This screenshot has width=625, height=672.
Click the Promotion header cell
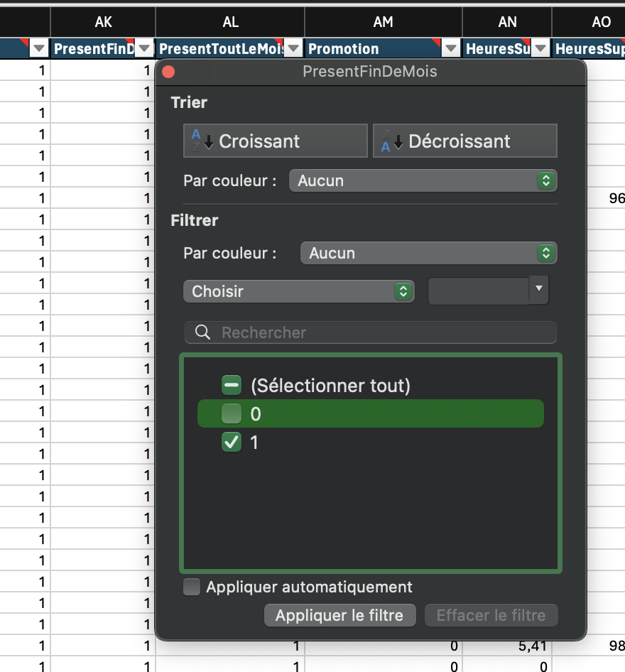[x=384, y=48]
